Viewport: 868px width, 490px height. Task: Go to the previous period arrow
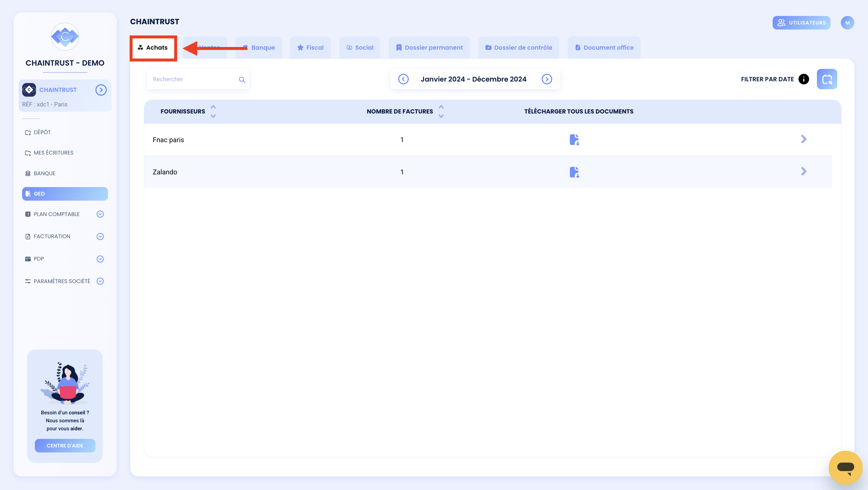pos(403,79)
